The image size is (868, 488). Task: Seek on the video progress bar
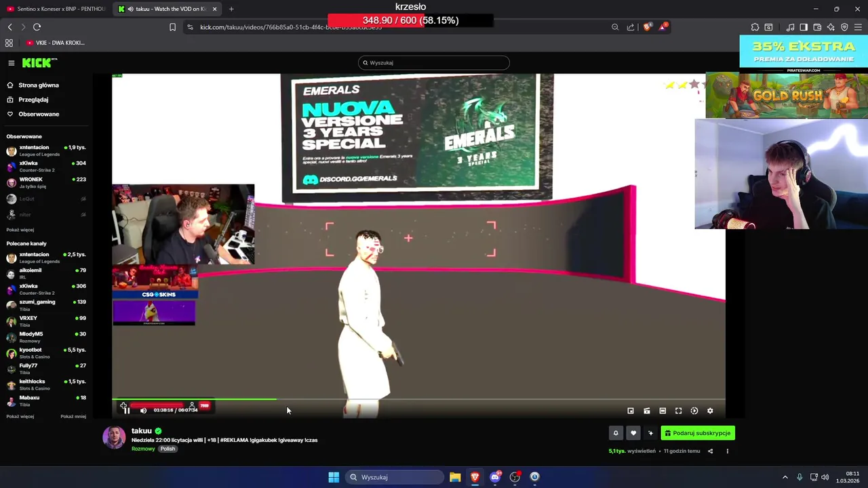[418, 399]
